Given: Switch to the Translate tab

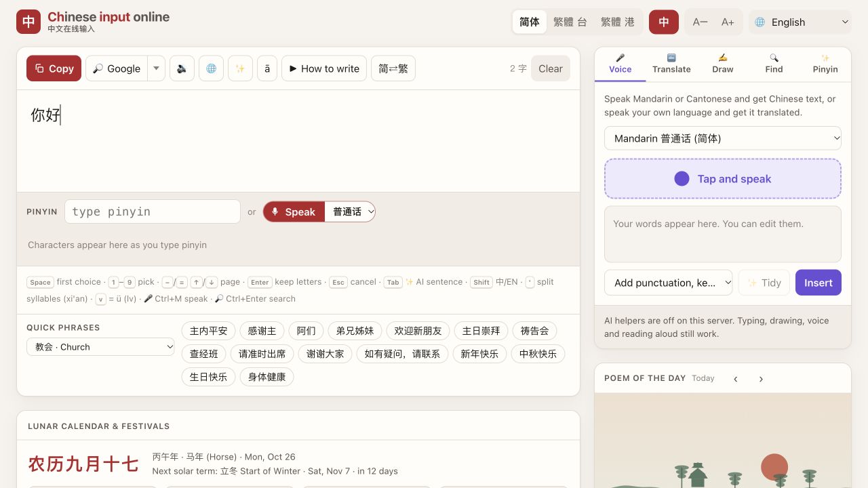Looking at the screenshot, I should [671, 64].
